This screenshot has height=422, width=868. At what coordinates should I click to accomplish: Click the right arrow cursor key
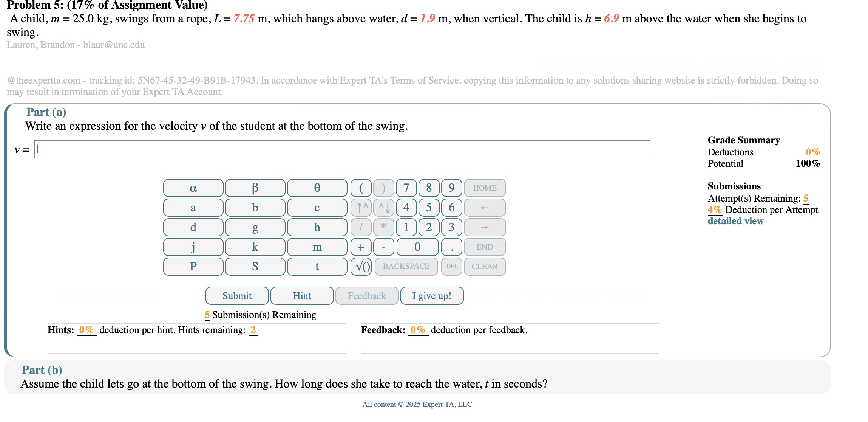point(485,227)
